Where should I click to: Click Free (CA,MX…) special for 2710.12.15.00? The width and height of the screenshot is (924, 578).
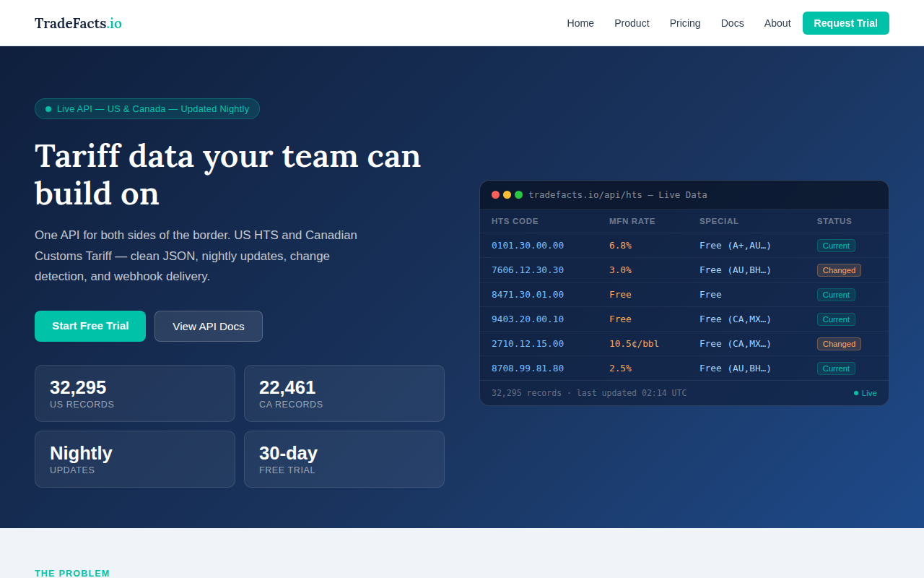click(x=736, y=344)
